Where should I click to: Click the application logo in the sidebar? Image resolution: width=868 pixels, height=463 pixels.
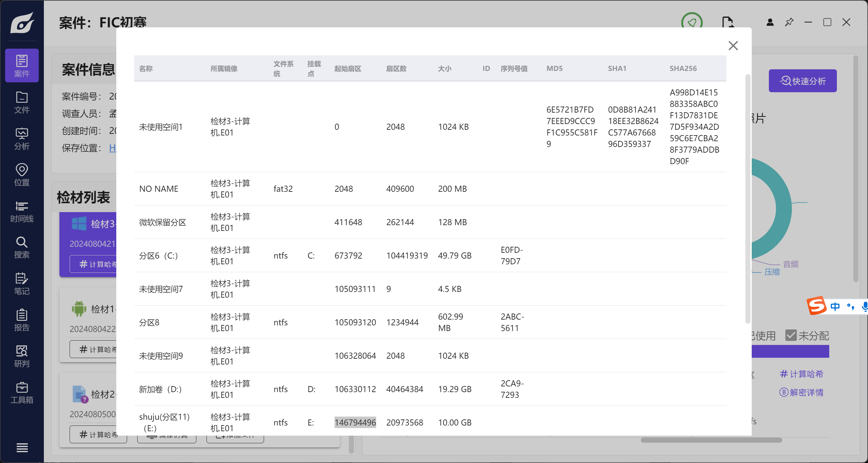(x=22, y=22)
